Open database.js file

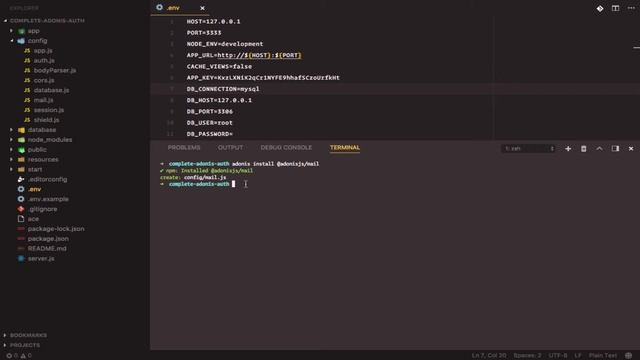[x=51, y=90]
